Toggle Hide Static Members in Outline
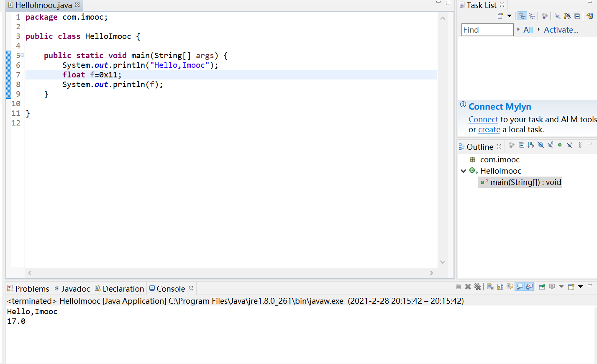Image resolution: width=597 pixels, height=364 pixels. click(550, 145)
